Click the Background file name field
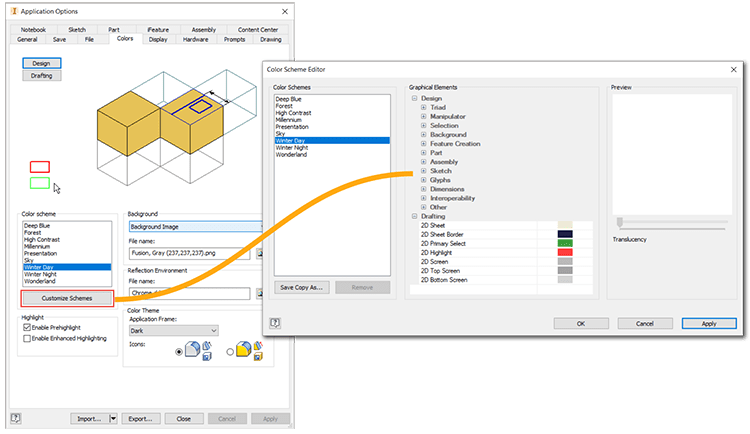 (189, 253)
